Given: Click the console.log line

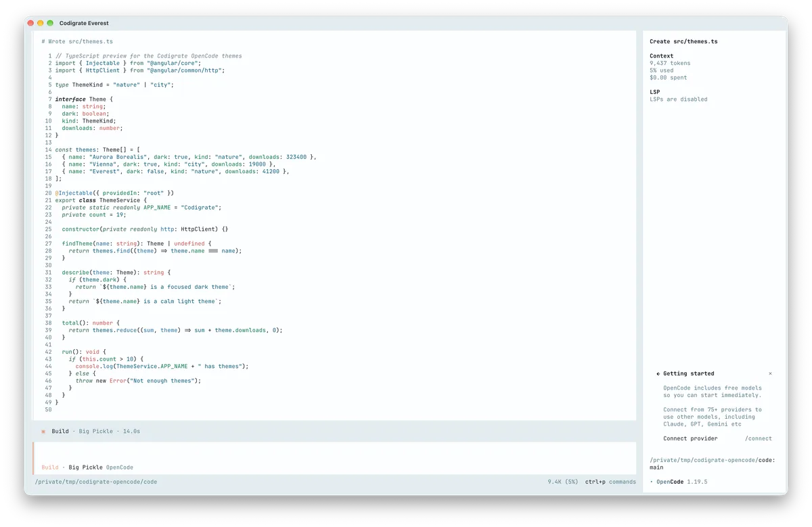Looking at the screenshot, I should pos(162,366).
